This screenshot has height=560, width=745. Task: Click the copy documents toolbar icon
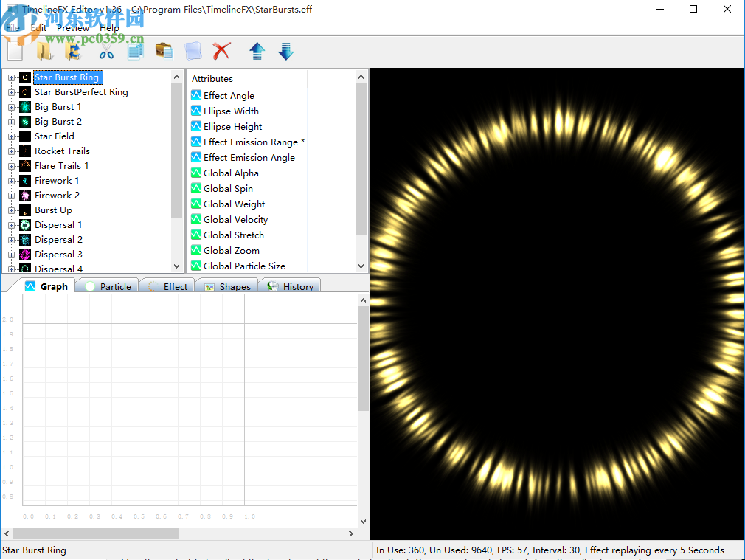pyautogui.click(x=135, y=51)
